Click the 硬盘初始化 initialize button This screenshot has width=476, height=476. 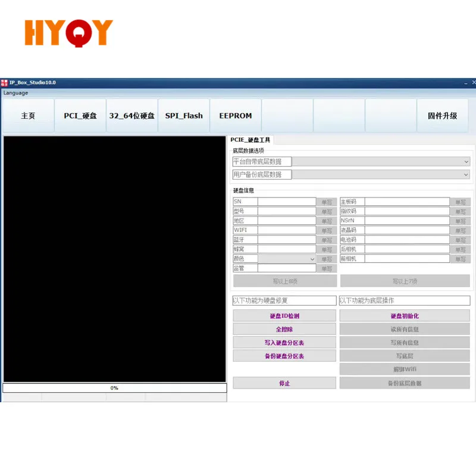pos(405,316)
